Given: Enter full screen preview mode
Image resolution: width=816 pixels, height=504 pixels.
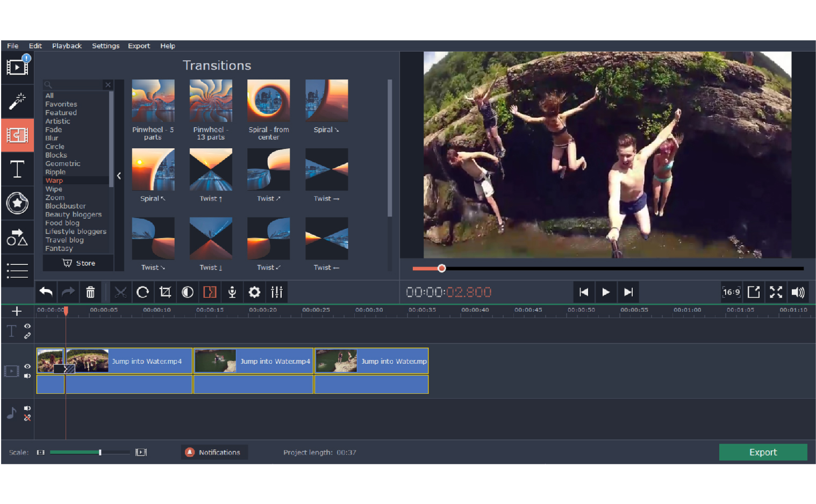Looking at the screenshot, I should pos(776,292).
